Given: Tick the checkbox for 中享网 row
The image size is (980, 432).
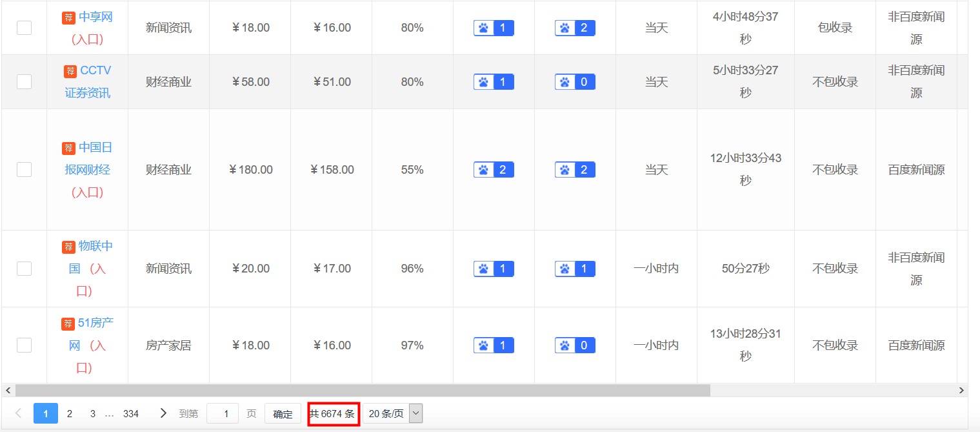Looking at the screenshot, I should tap(24, 28).
